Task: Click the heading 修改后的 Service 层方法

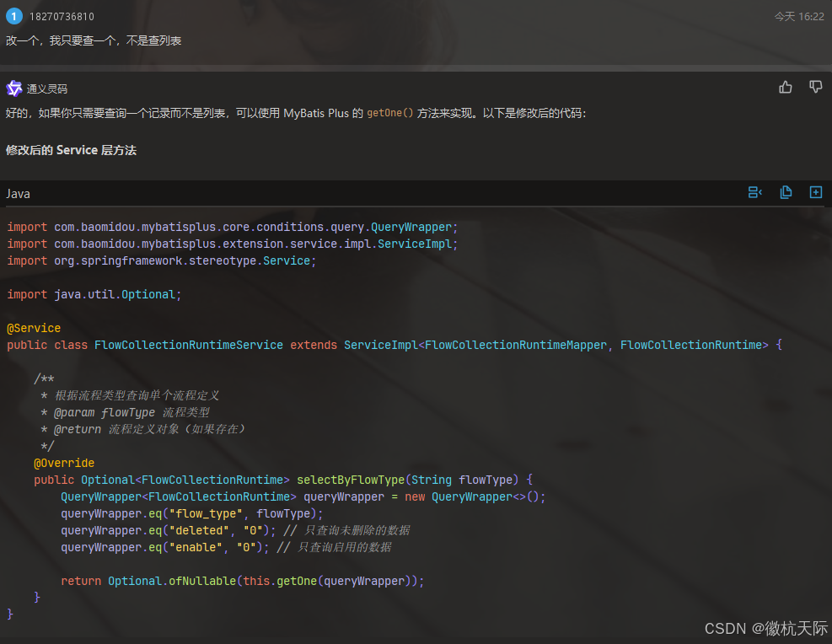Action: (71, 150)
